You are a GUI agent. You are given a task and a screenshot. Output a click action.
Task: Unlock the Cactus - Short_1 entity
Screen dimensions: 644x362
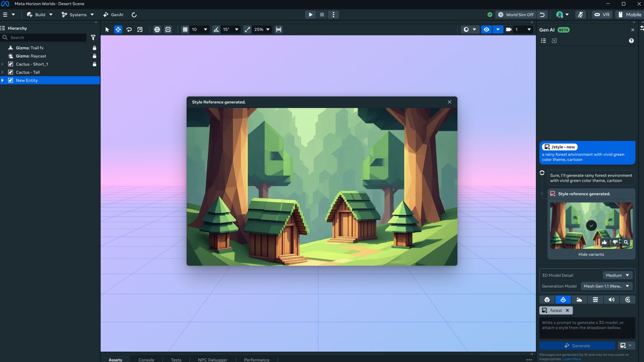point(95,64)
